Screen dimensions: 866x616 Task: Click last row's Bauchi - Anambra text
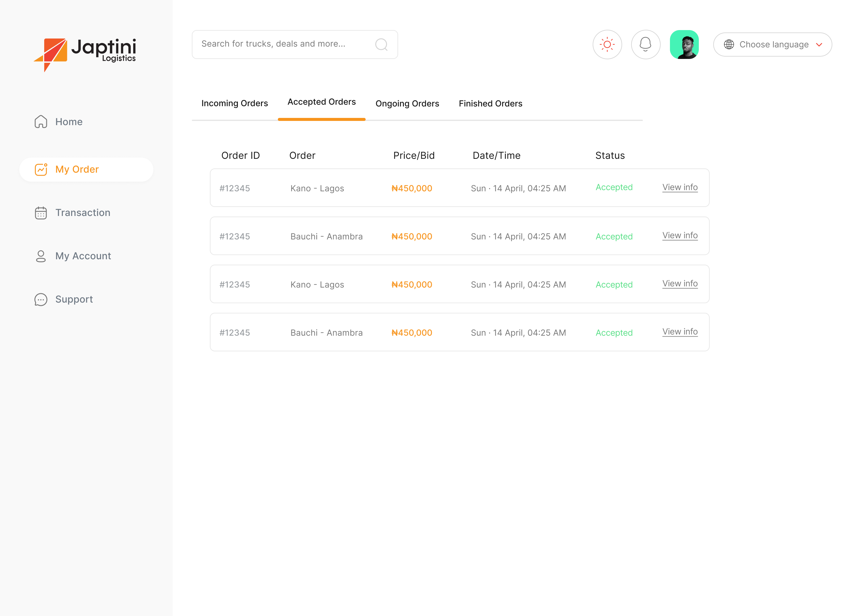[x=327, y=333]
